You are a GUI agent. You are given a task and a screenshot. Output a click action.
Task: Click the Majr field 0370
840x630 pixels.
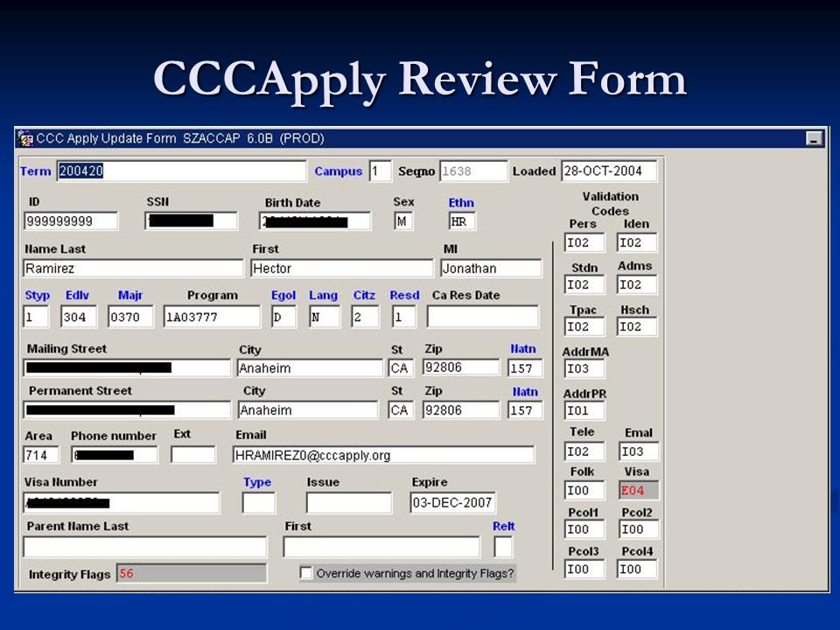130,317
